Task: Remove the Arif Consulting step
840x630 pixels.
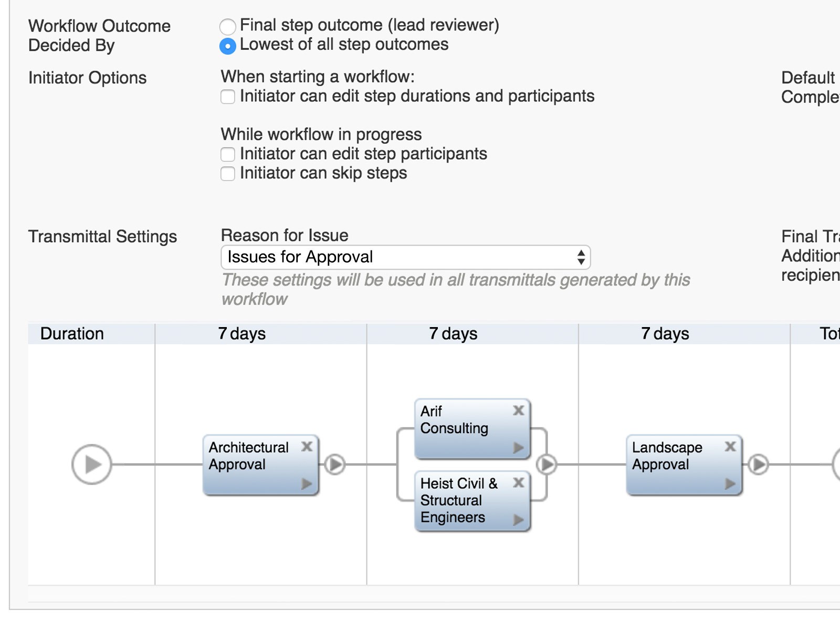Action: (519, 411)
